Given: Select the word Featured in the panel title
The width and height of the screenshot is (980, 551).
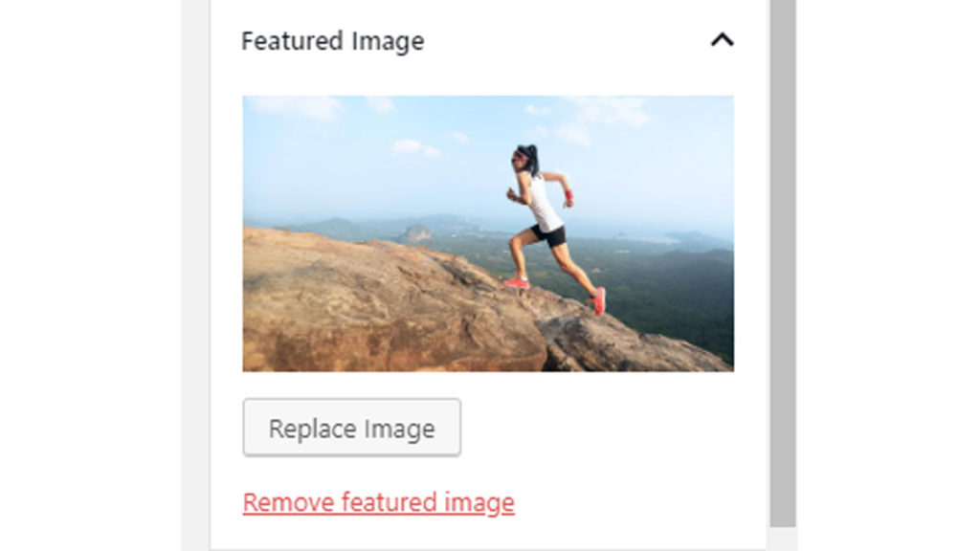Looking at the screenshot, I should tap(293, 41).
